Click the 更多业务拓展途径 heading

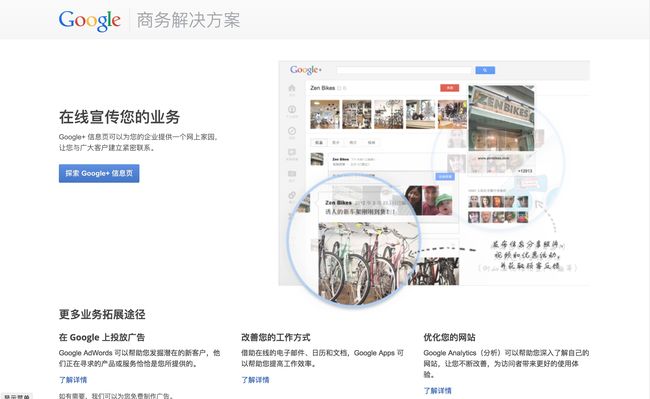click(x=102, y=314)
